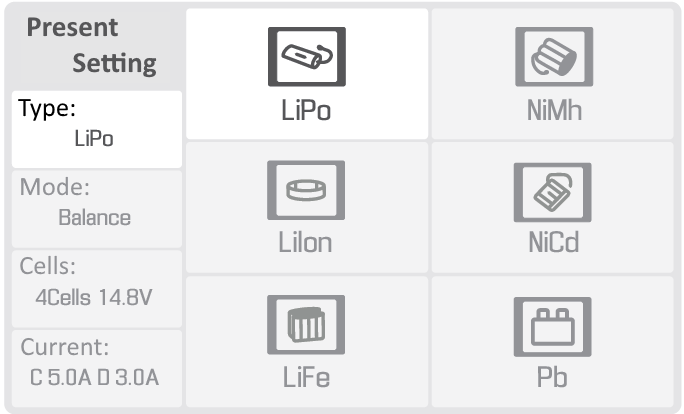Select the Pb lead-acid battery icon
The height and width of the screenshot is (414, 684).
[553, 327]
